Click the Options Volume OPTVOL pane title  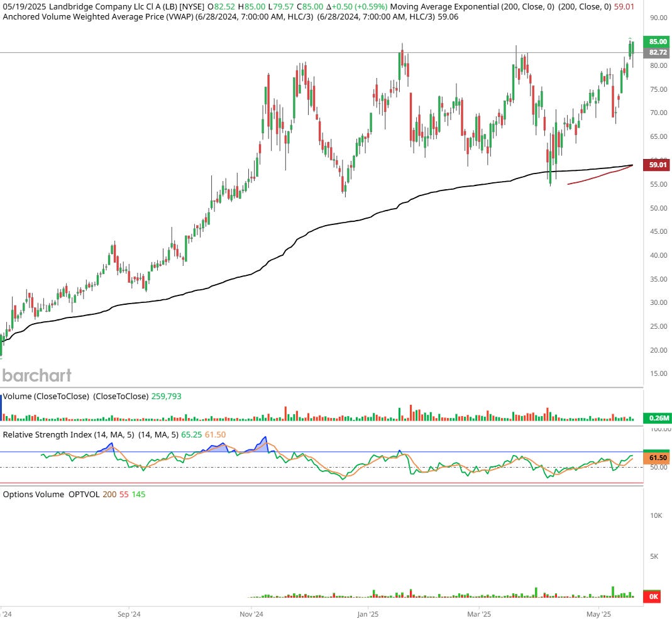(51, 494)
